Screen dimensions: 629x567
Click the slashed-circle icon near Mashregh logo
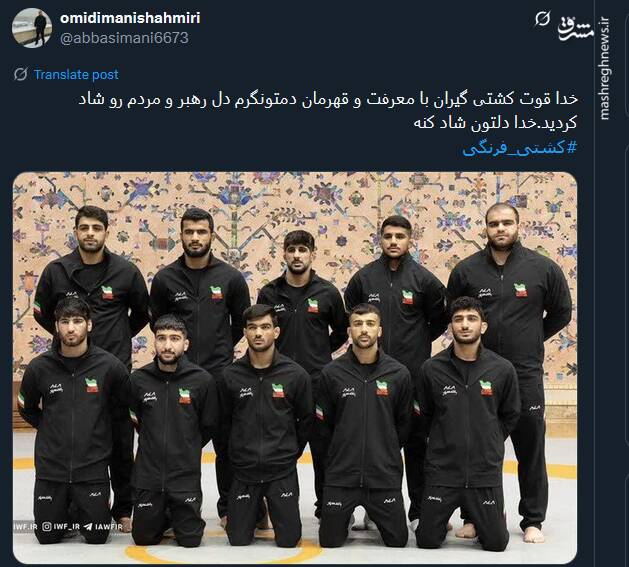coord(542,19)
